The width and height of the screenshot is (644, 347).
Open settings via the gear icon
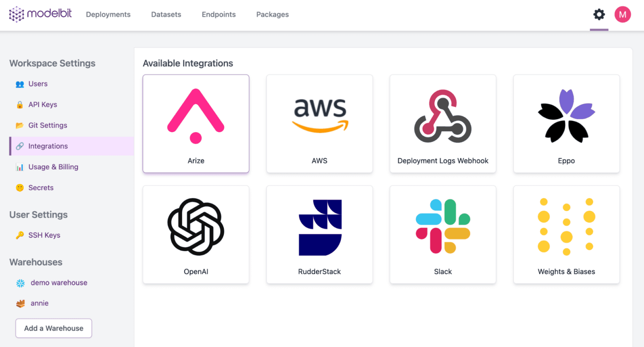599,14
